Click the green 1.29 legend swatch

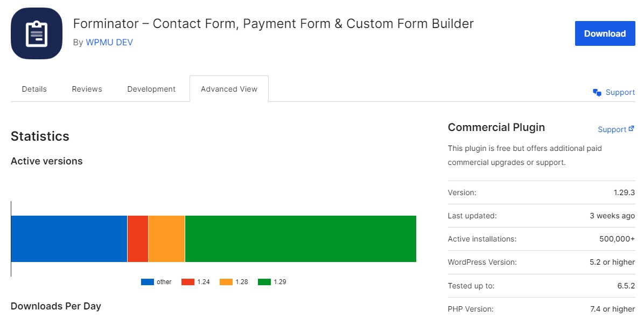point(264,282)
